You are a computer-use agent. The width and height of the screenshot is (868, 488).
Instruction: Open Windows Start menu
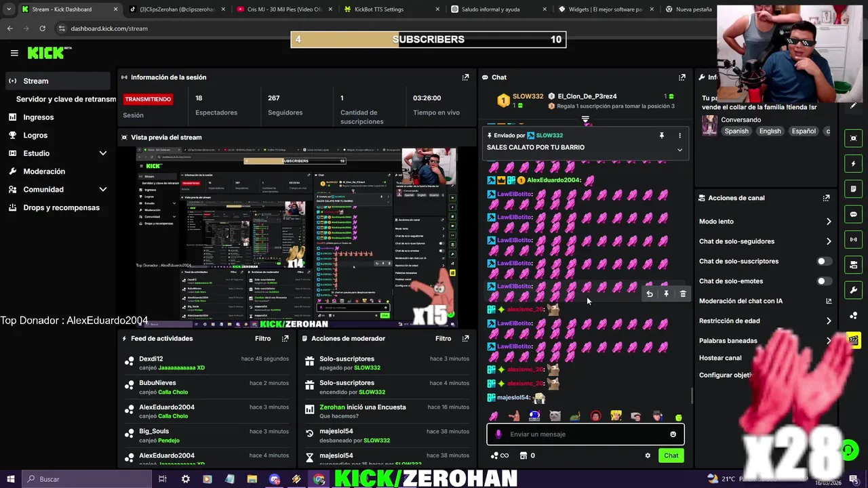click(x=10, y=479)
